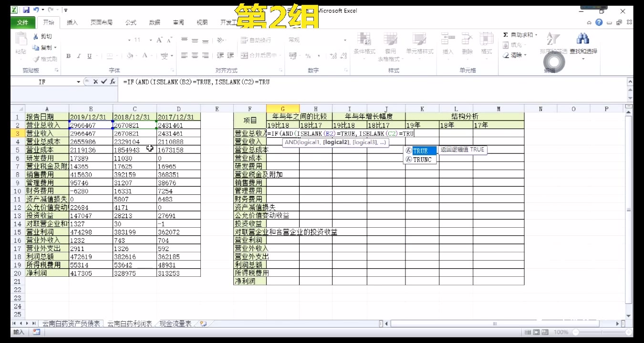Cancel formula entry with the X icon
644x343 pixels.
pos(95,82)
